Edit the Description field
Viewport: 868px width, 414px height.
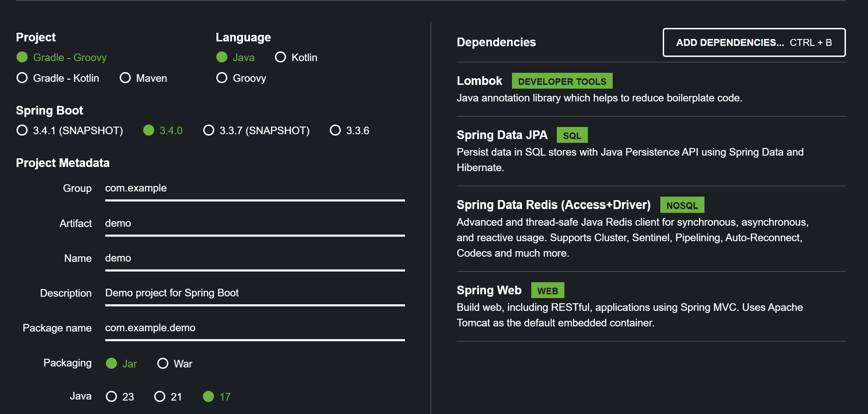click(x=255, y=293)
